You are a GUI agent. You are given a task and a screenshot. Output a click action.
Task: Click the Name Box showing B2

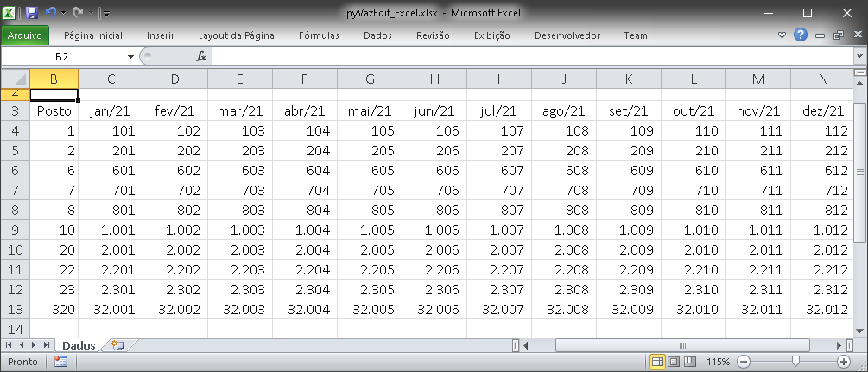(62, 56)
